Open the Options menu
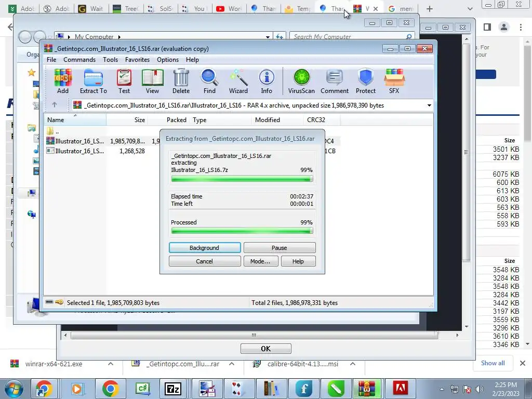This screenshot has height=399, width=532. pyautogui.click(x=168, y=60)
